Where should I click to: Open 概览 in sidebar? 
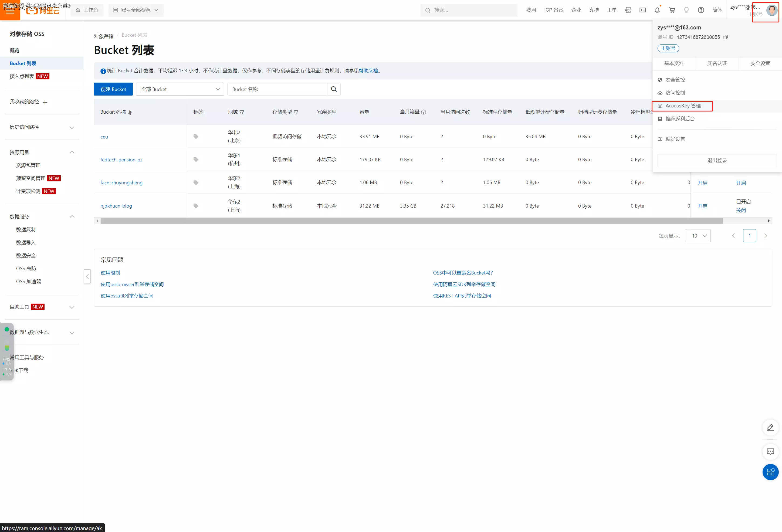tap(15, 50)
